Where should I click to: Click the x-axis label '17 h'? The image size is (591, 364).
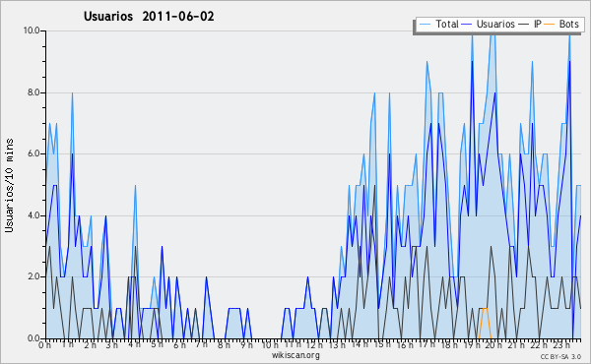tap(427, 344)
